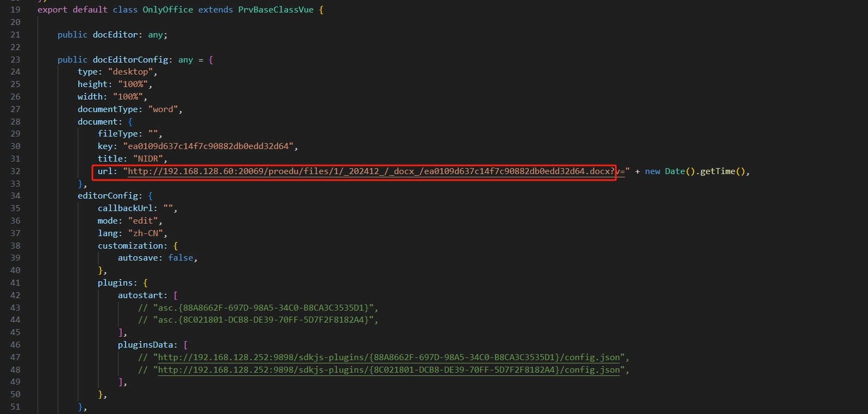Click the title value "NIDR"
This screenshot has height=414, width=868.
click(x=148, y=159)
